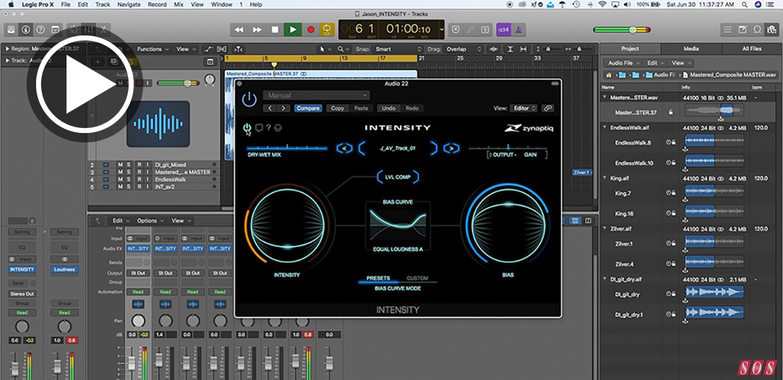
Task: Rewind the Logic transport
Action: click(239, 29)
